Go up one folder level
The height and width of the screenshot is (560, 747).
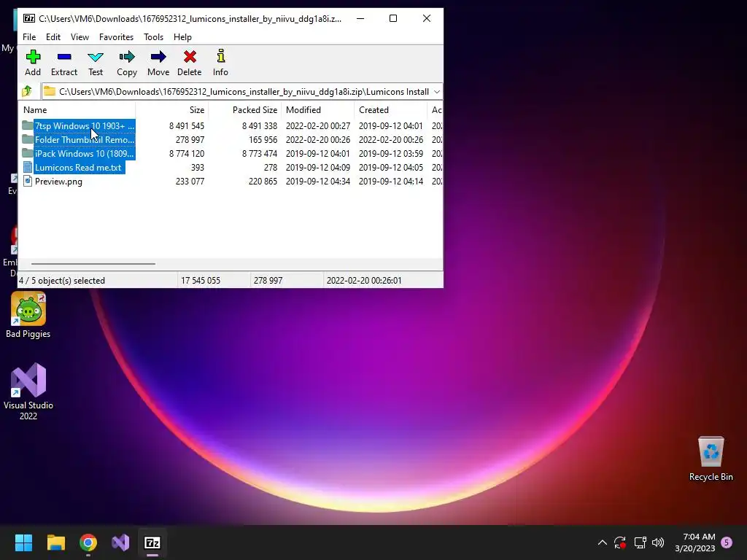27,91
